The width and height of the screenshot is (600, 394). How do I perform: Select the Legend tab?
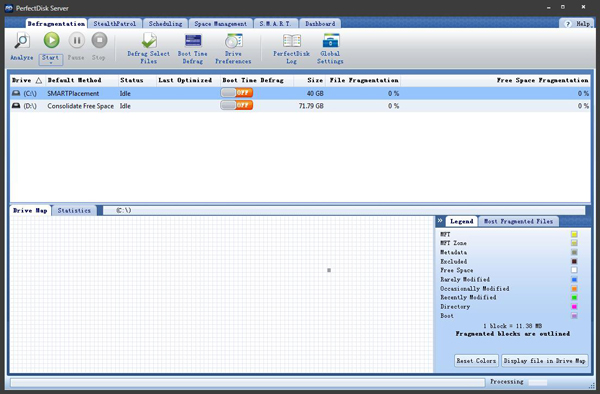(x=461, y=221)
